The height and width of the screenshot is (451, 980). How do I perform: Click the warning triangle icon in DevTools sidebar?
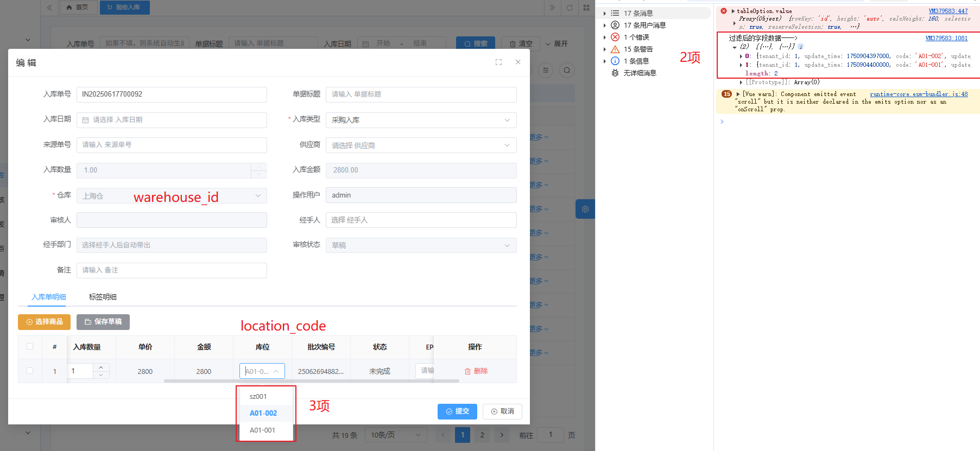[615, 49]
